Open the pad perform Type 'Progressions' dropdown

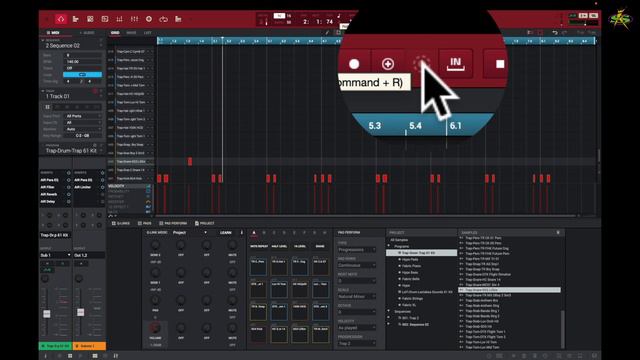coord(357,249)
